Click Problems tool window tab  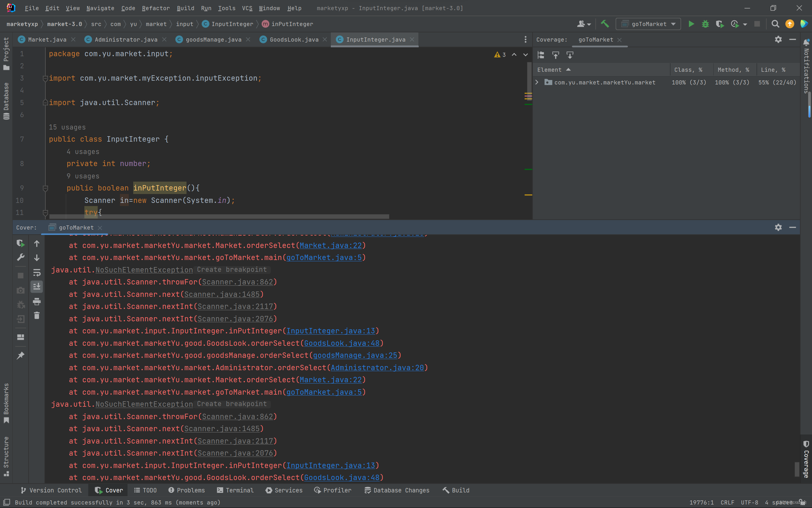tap(187, 490)
